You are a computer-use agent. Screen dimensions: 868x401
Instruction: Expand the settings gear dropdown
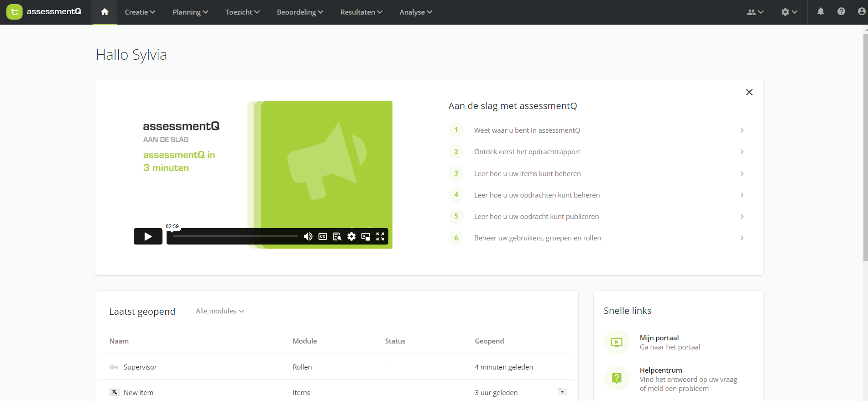tap(789, 12)
